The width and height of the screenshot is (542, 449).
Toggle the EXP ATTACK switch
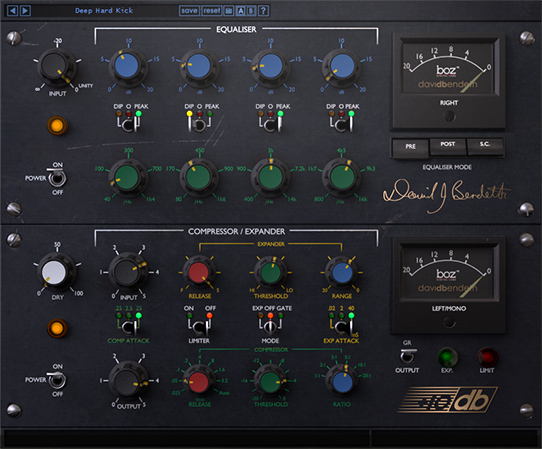pos(342,327)
